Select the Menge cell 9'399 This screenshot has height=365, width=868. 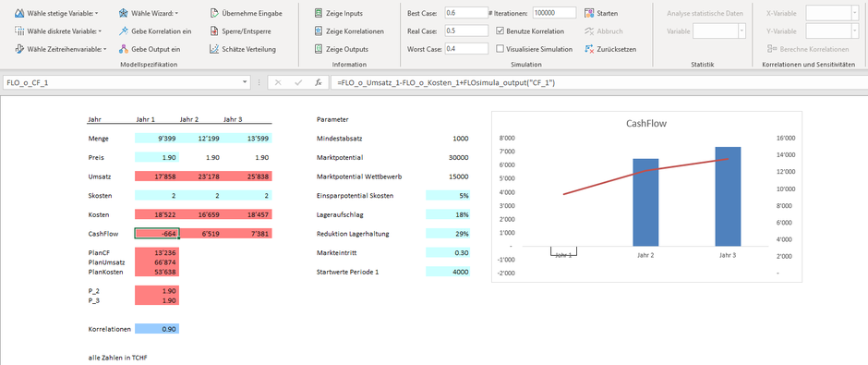(x=157, y=139)
